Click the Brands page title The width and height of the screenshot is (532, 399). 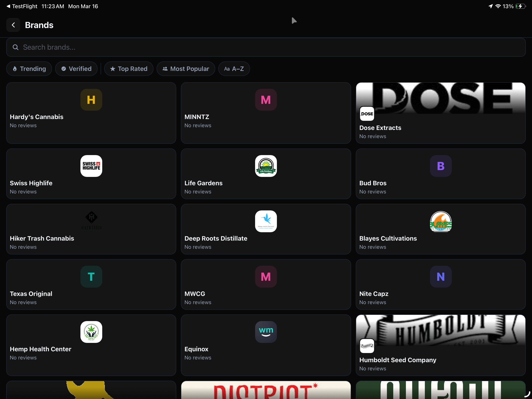click(39, 25)
